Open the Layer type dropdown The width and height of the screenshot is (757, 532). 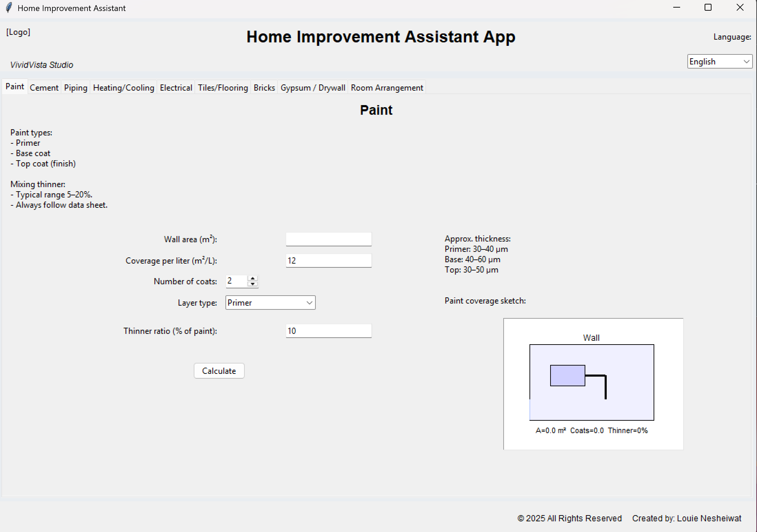click(x=309, y=303)
